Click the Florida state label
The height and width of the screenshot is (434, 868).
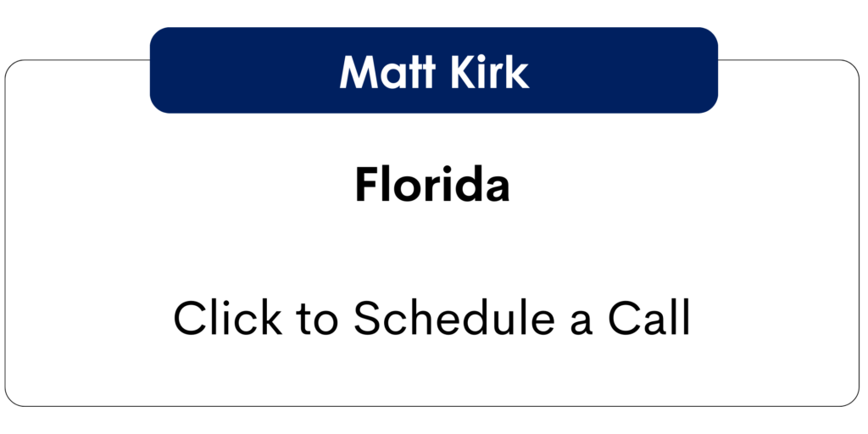(432, 184)
